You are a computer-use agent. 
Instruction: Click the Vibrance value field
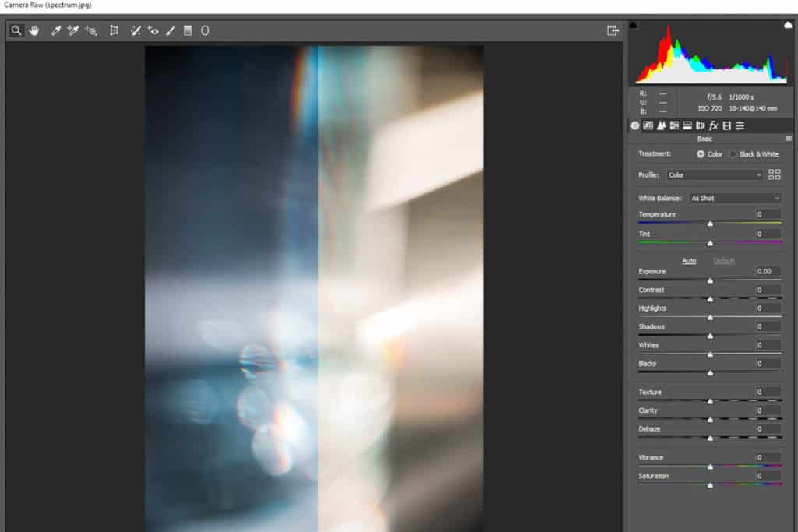(768, 457)
